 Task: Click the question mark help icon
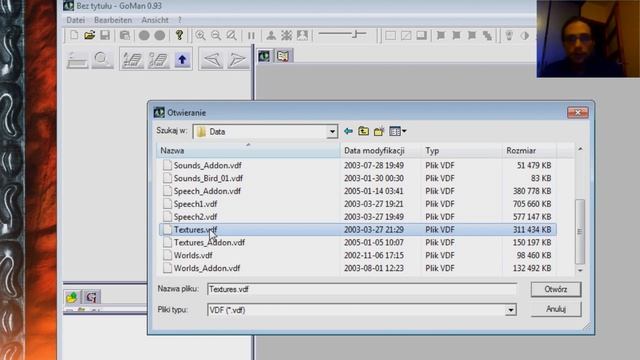(179, 36)
